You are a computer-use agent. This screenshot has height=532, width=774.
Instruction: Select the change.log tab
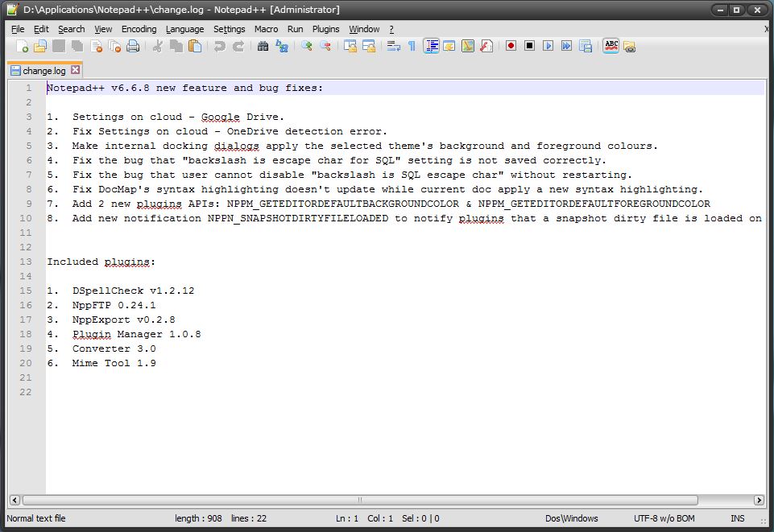(44, 71)
